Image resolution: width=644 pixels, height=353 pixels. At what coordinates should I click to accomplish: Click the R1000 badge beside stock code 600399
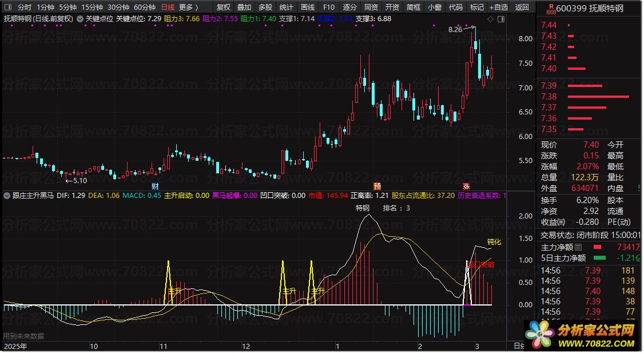[x=550, y=8]
